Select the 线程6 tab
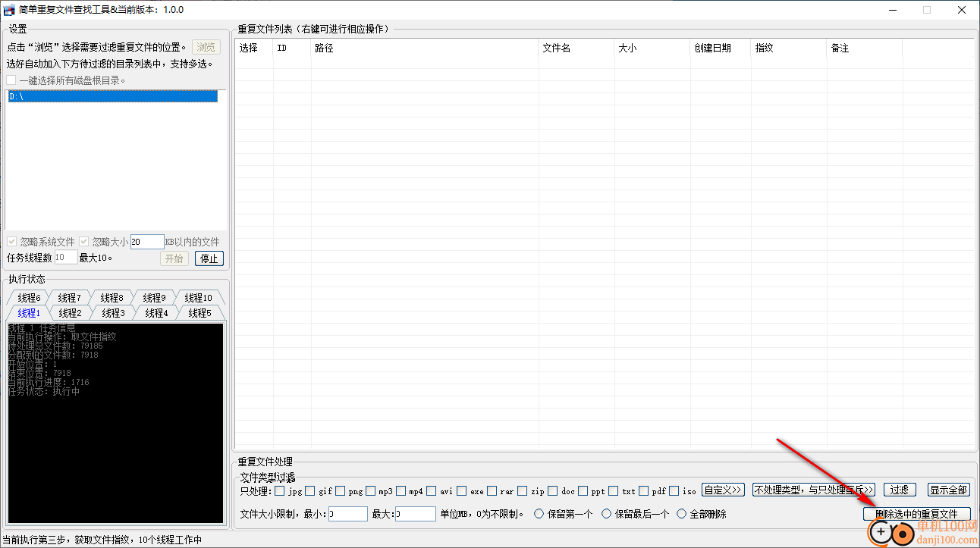Image resolution: width=980 pixels, height=548 pixels. coord(29,298)
